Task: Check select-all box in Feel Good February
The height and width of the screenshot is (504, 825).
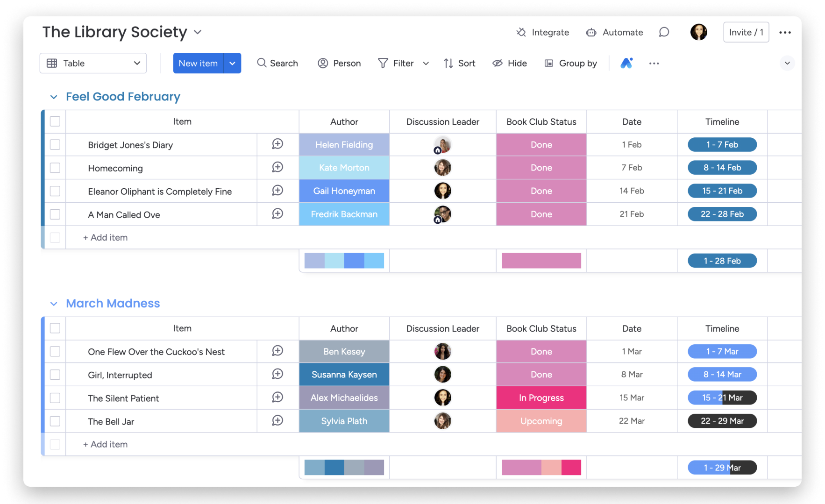Action: click(55, 121)
